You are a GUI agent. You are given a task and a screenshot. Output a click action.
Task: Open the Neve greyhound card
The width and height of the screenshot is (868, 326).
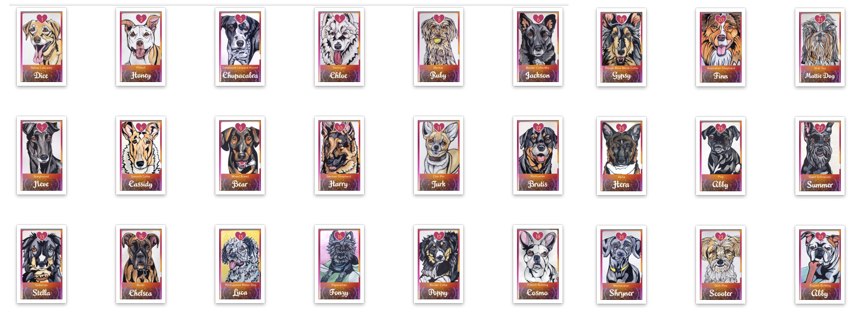[x=41, y=155]
